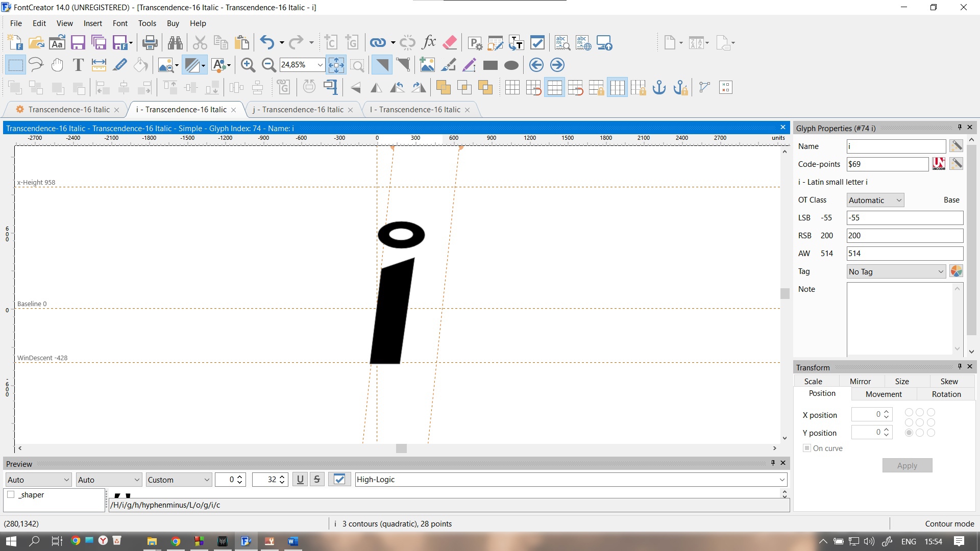Click the first anchor icon

(659, 88)
